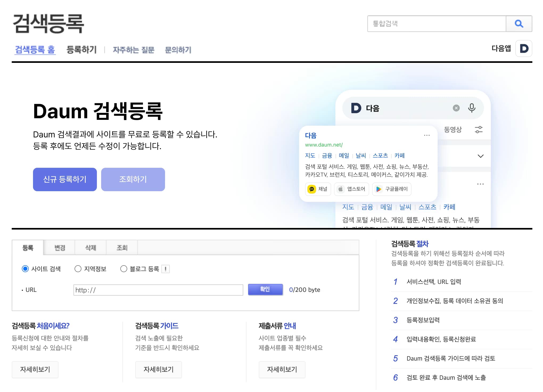Click the 신규 등록하기 button
The width and height of the screenshot is (543, 392).
coord(65,179)
